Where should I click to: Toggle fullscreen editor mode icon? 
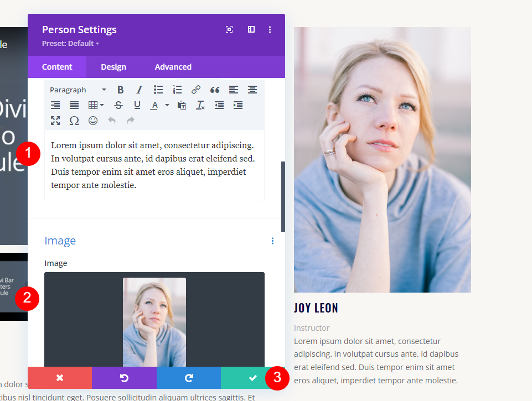(55, 121)
